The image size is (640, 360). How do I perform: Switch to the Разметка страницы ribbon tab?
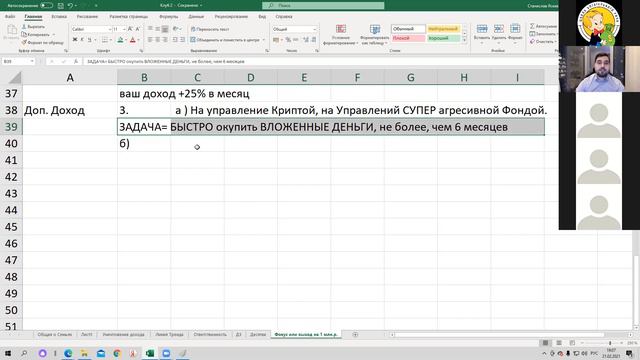pyautogui.click(x=129, y=17)
